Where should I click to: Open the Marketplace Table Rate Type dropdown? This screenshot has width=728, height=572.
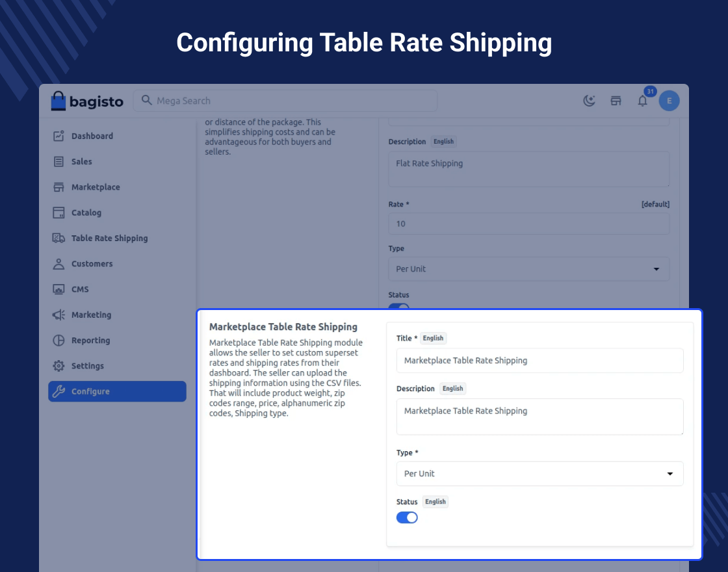(539, 474)
